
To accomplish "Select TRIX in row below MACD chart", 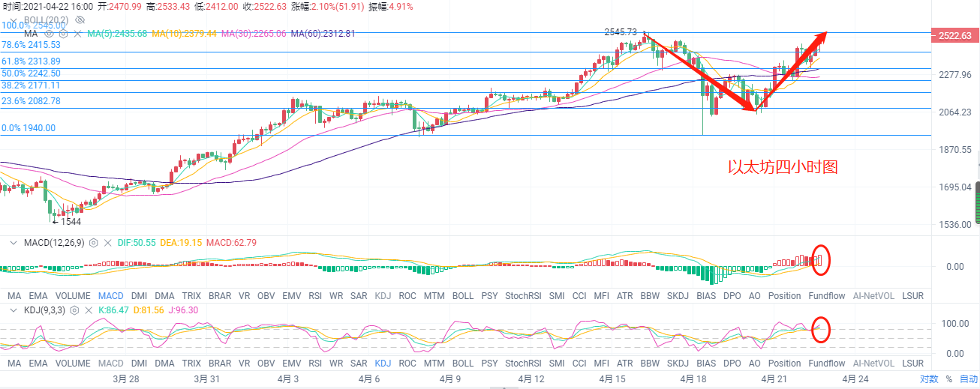I will click(x=191, y=296).
